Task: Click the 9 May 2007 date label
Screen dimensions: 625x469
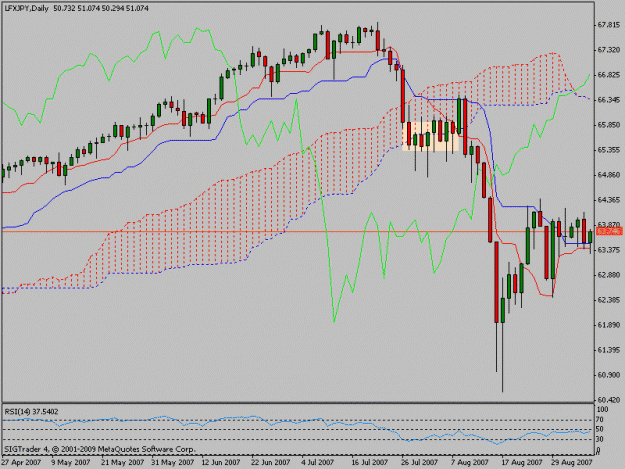Action: pyautogui.click(x=71, y=463)
